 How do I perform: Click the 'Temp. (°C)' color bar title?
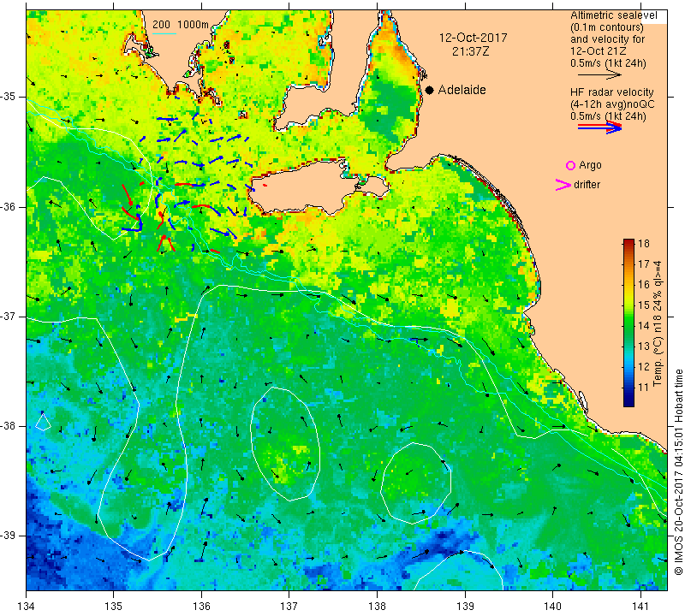[x=657, y=362]
